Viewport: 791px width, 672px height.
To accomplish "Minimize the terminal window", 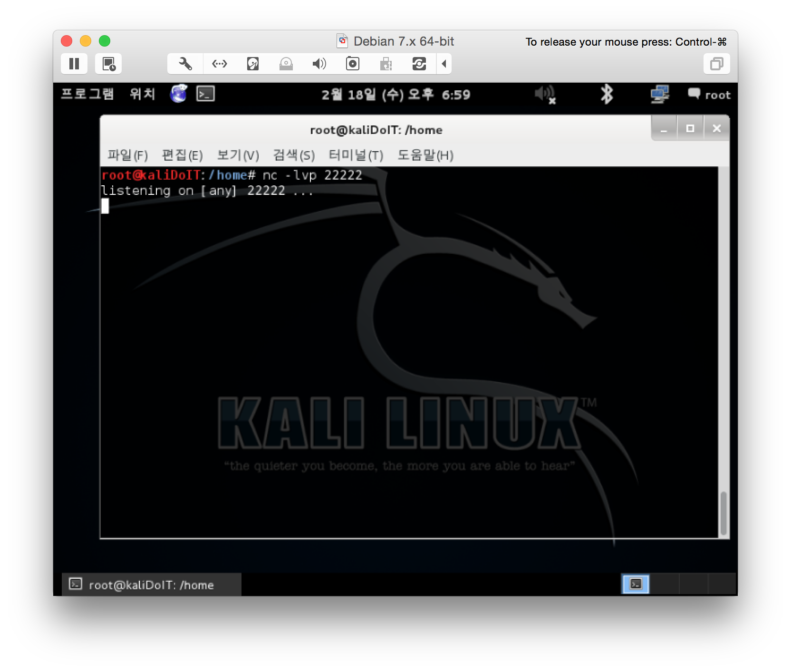I will [x=664, y=128].
